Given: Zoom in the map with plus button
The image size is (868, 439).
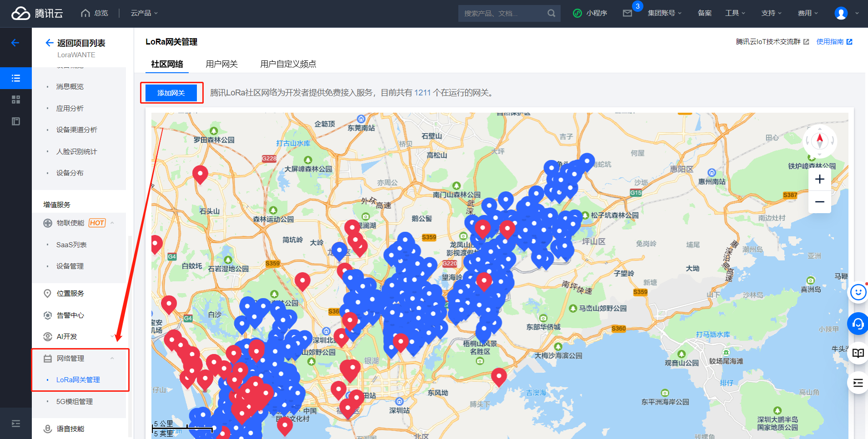Looking at the screenshot, I should (x=820, y=179).
